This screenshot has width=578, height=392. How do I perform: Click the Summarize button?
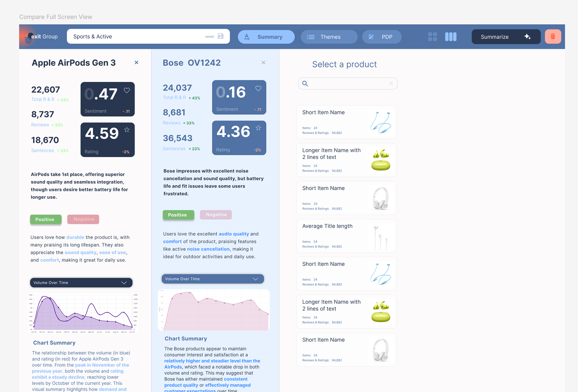click(x=506, y=37)
